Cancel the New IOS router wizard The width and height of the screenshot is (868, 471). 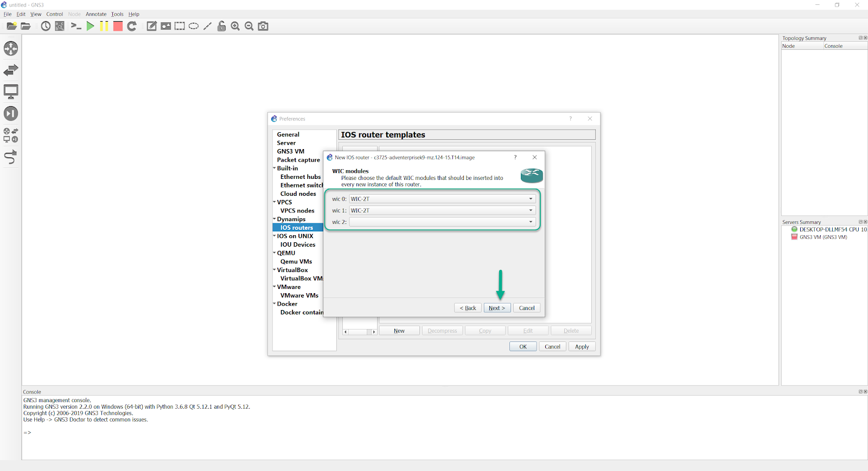pyautogui.click(x=527, y=308)
